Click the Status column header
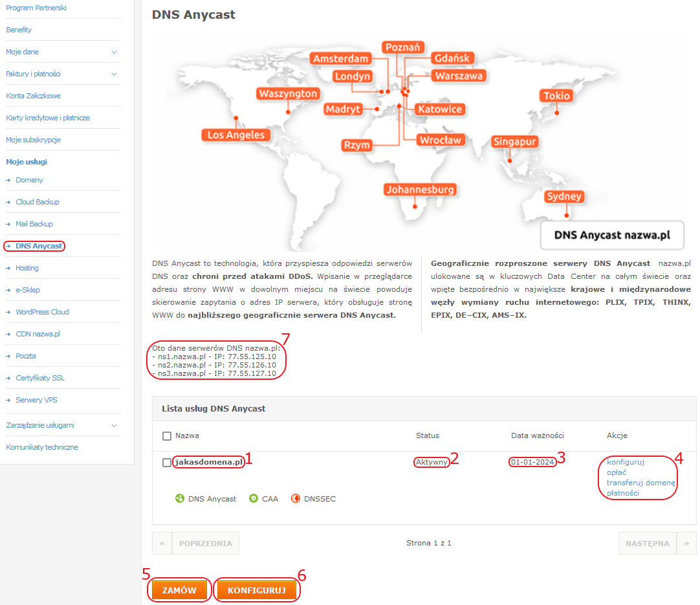 (x=428, y=435)
